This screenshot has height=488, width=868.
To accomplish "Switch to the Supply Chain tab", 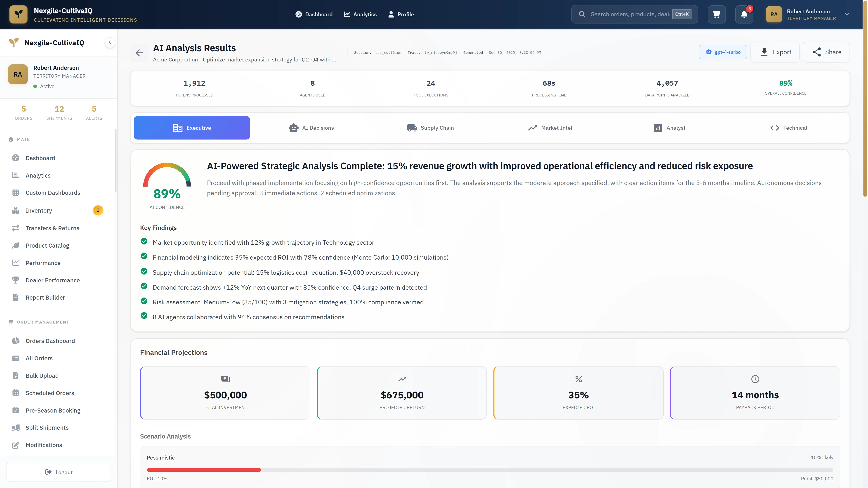I will 431,128.
